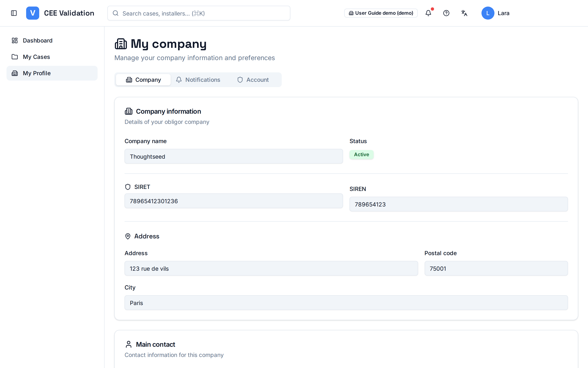Click the My Cases folder icon
The height and width of the screenshot is (368, 588).
click(x=14, y=57)
